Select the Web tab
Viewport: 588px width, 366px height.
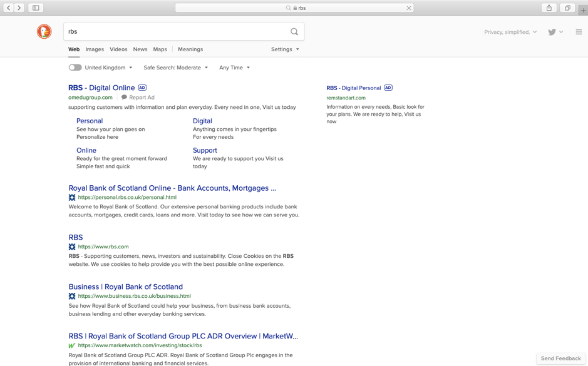(74, 49)
